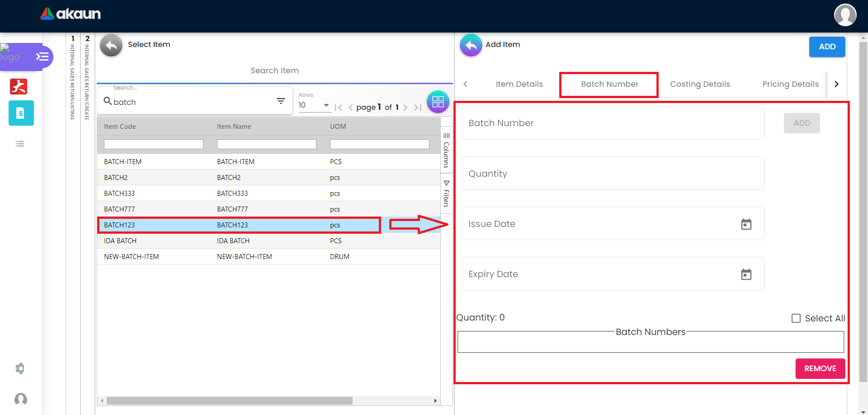Click the Add Item back arrow icon
The height and width of the screenshot is (415, 868).
(471, 45)
